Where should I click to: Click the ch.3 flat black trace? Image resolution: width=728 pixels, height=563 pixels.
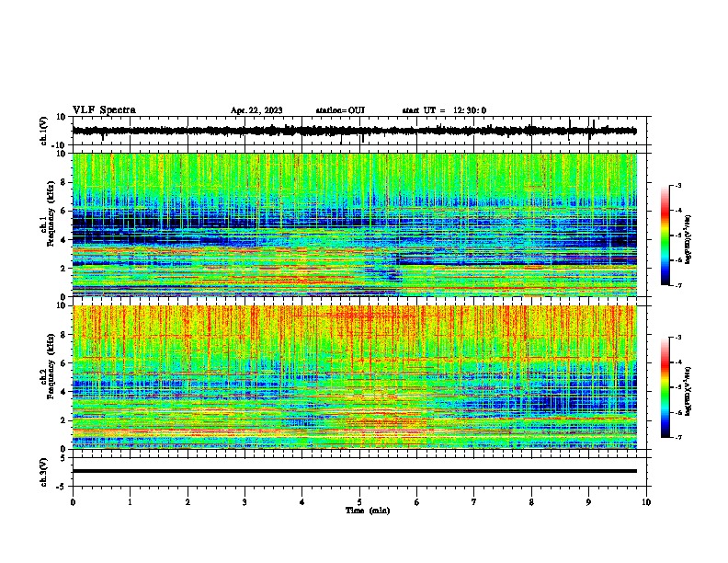click(x=354, y=471)
